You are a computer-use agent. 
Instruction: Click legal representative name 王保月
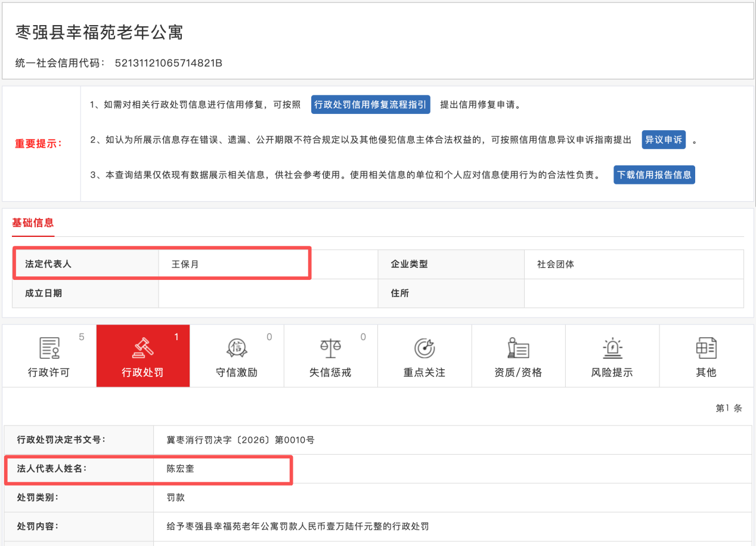pos(185,264)
